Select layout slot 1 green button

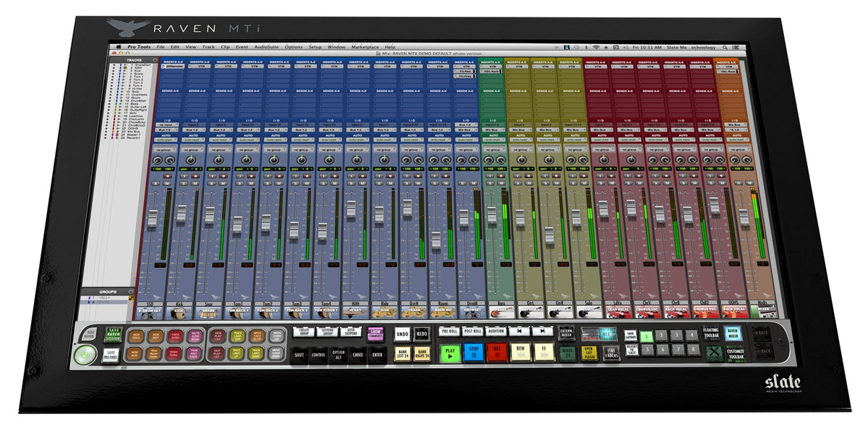647,336
